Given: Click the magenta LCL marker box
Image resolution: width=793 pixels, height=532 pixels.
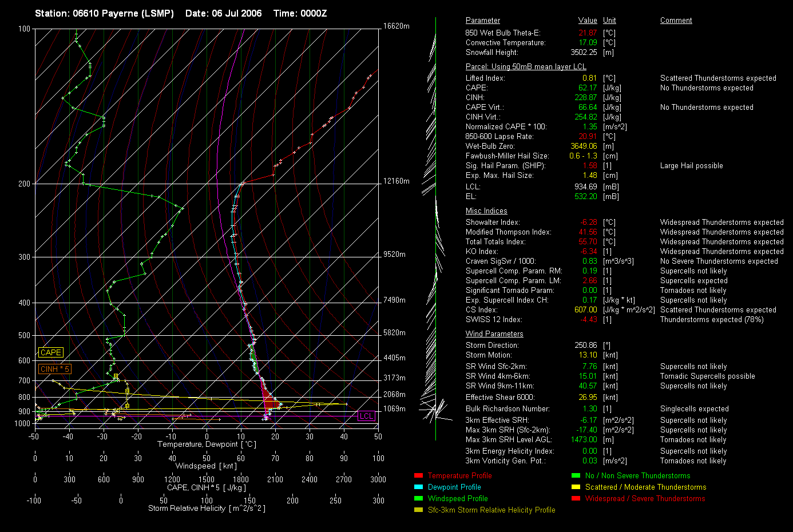Looking at the screenshot, I should click(366, 416).
